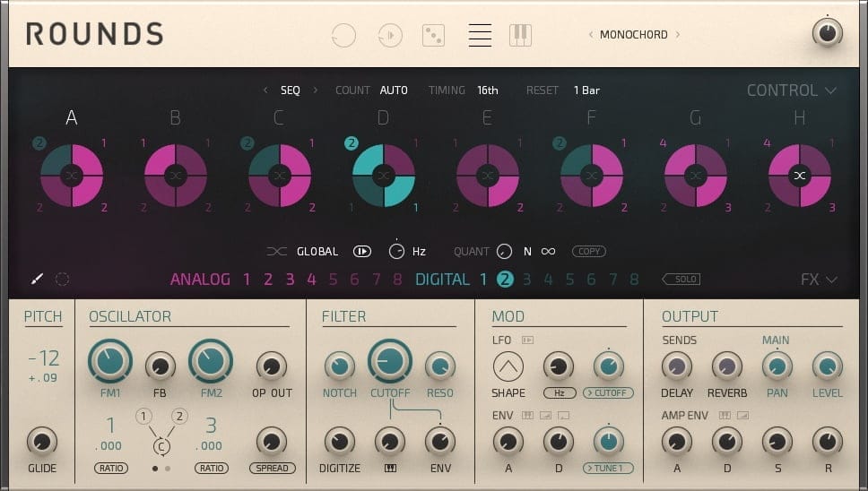
Task: Open ENV TUNE 1 target dropdown
Action: click(608, 469)
